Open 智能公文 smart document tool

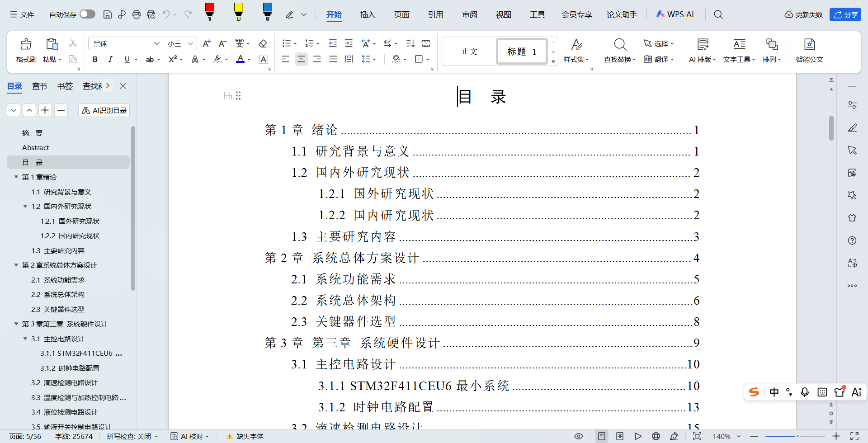(809, 51)
